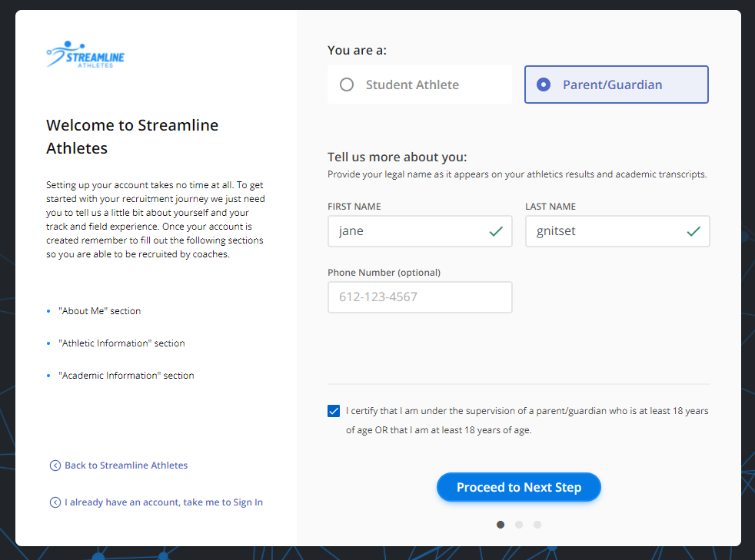Click the "Tell us more about you:" heading
Screen dimensions: 755x560
pos(397,157)
